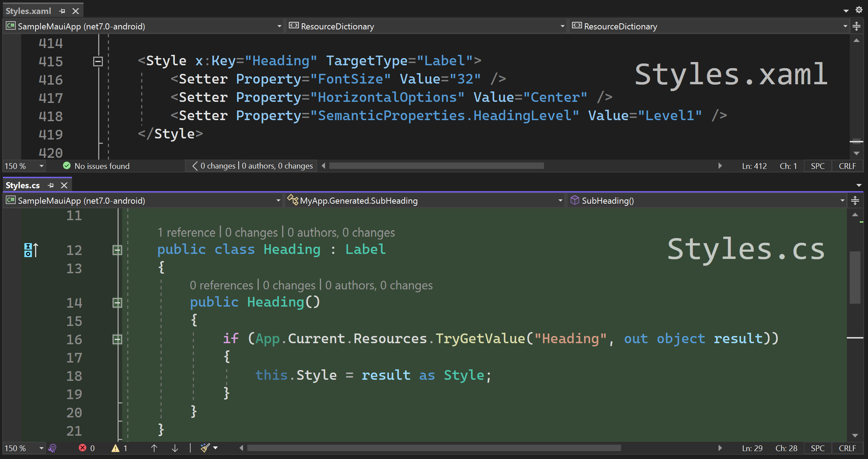
Task: Switch to the Styles.xaml tab
Action: coord(28,11)
